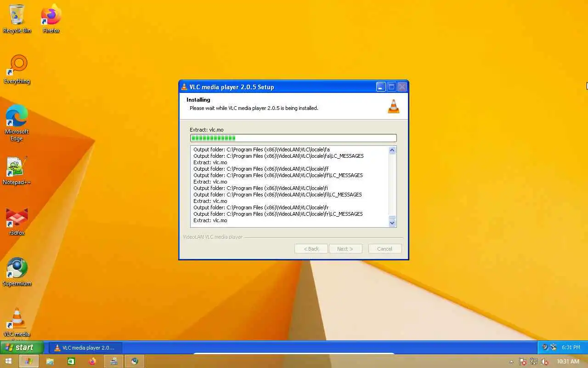Open the Everything search desktop shortcut
The height and width of the screenshot is (368, 588).
[x=17, y=69]
